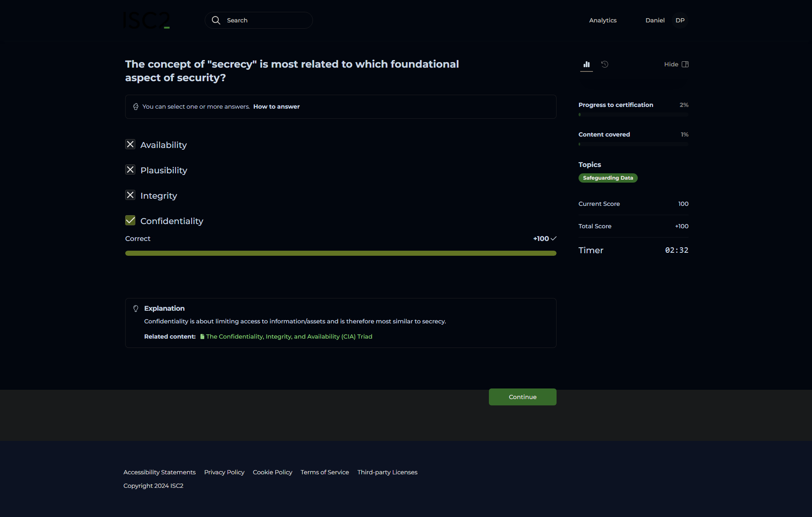The image size is (812, 517).
Task: Click the Progress to certification bar
Action: click(633, 115)
